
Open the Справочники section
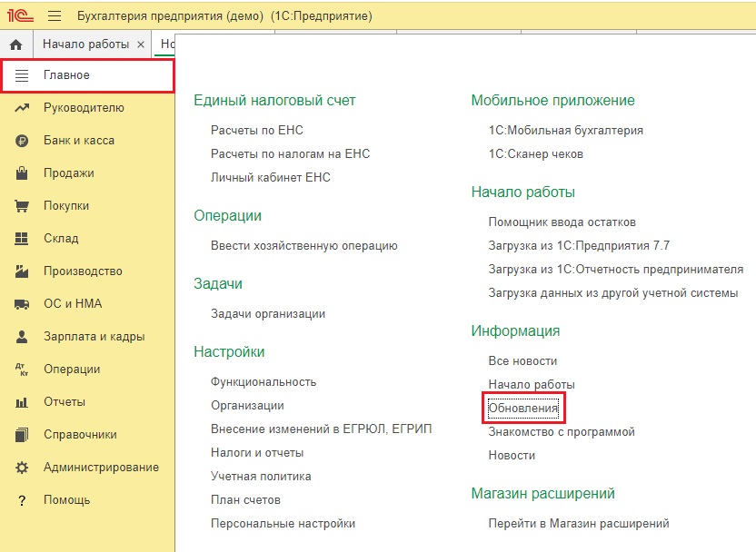(x=80, y=435)
